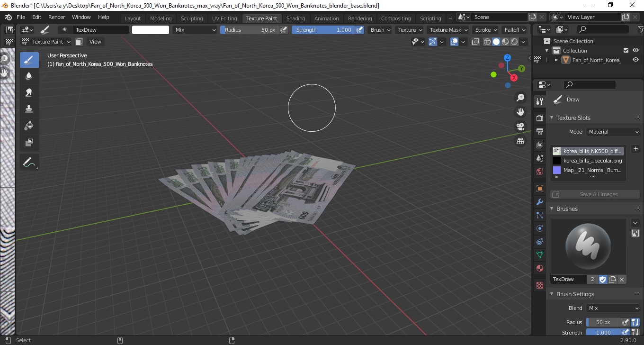Open the Brush settings popover
Screen dimensions: 644x345
click(x=381, y=30)
